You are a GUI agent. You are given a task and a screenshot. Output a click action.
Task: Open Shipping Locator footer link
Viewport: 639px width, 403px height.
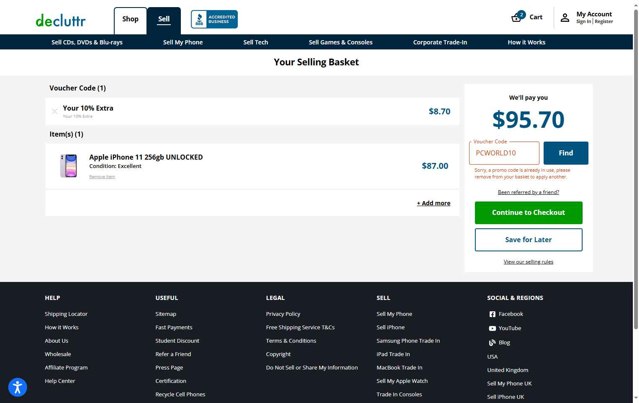66,314
